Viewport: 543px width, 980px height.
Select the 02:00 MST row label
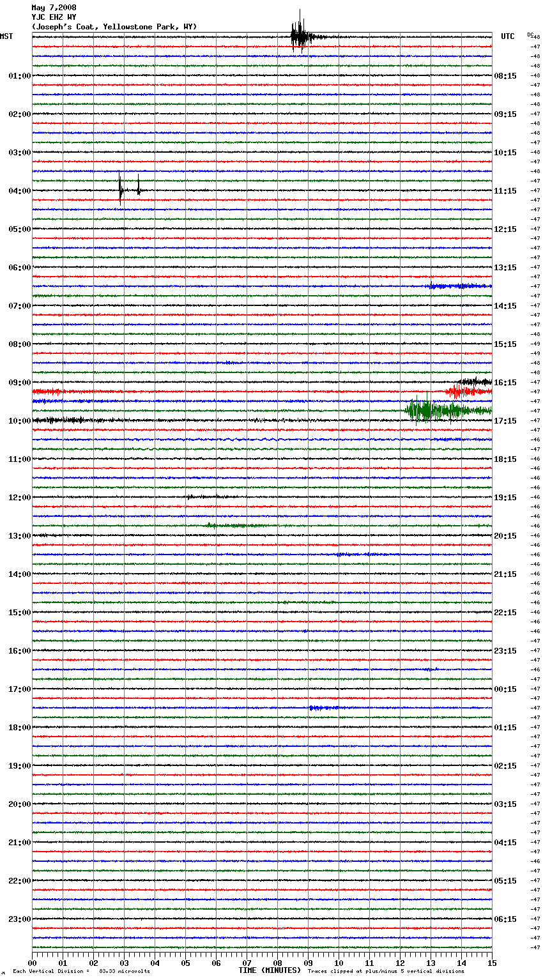(19, 114)
